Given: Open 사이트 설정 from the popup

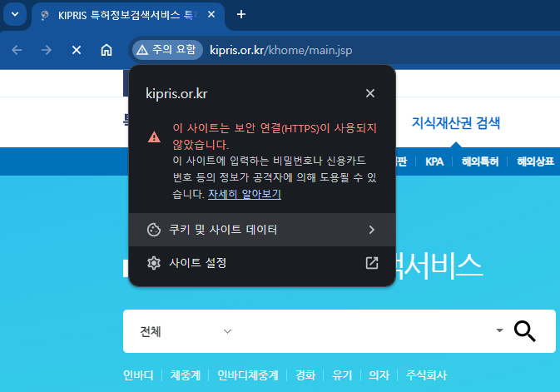Looking at the screenshot, I should (x=262, y=263).
